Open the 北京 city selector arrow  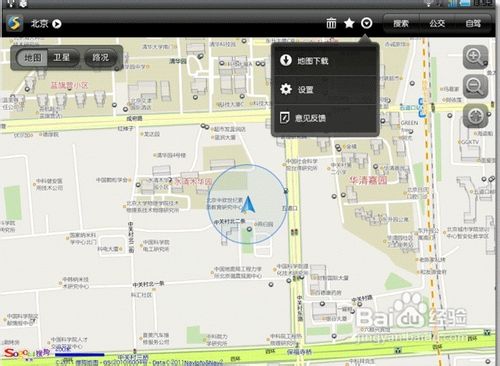57,24
